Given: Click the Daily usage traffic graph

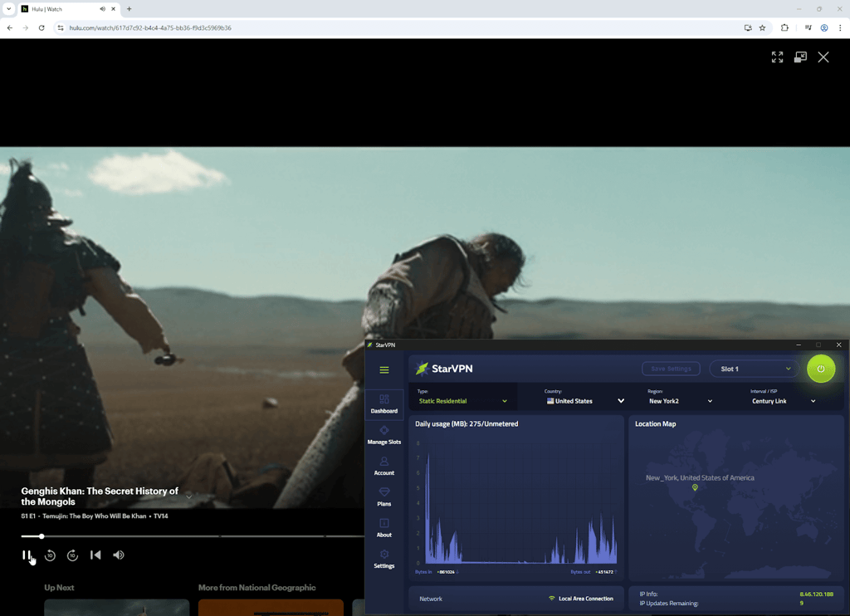Looking at the screenshot, I should pyautogui.click(x=517, y=503).
